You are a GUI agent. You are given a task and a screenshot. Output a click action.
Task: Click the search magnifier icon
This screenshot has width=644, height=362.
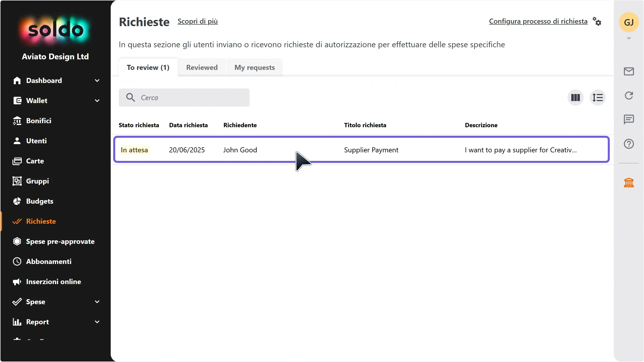tap(131, 98)
